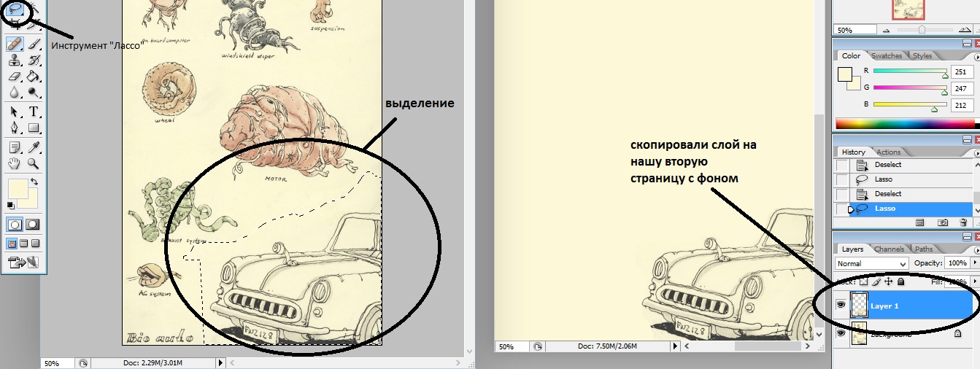This screenshot has height=369, width=980.
Task: Select the Rectangle shape tool
Action: click(34, 128)
